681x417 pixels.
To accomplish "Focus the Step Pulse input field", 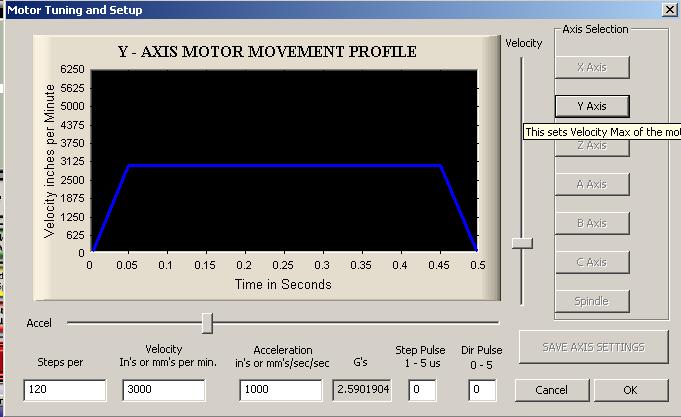I will pyautogui.click(x=422, y=389).
